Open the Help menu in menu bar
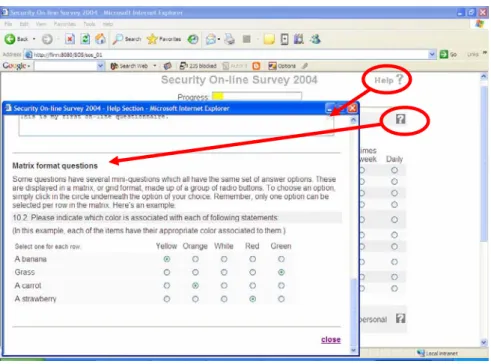491x364 pixels. click(107, 24)
